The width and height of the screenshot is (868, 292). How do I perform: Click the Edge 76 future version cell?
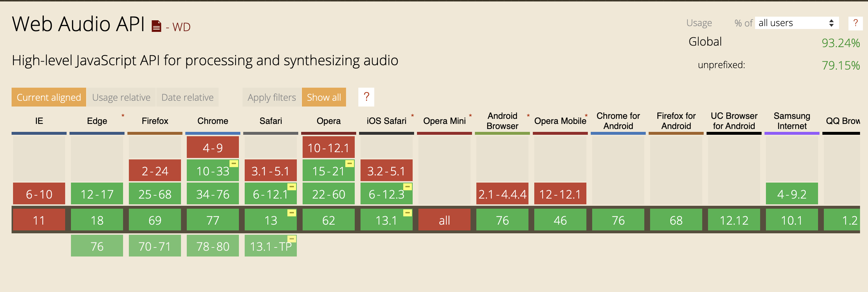97,246
